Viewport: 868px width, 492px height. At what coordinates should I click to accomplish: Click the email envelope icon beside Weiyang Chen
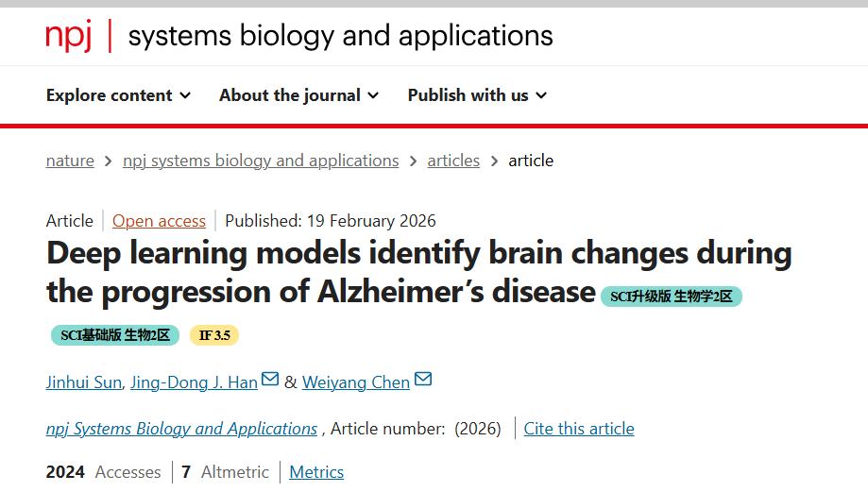pyautogui.click(x=423, y=380)
